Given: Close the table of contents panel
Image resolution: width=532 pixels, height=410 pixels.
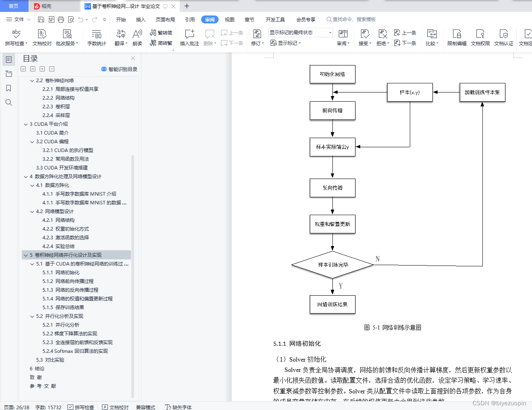Looking at the screenshot, I should (133, 58).
